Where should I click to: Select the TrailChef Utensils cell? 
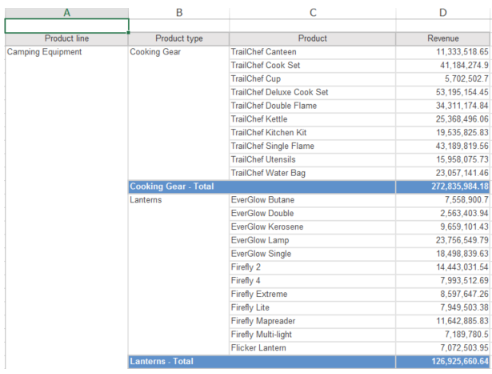(x=312, y=160)
